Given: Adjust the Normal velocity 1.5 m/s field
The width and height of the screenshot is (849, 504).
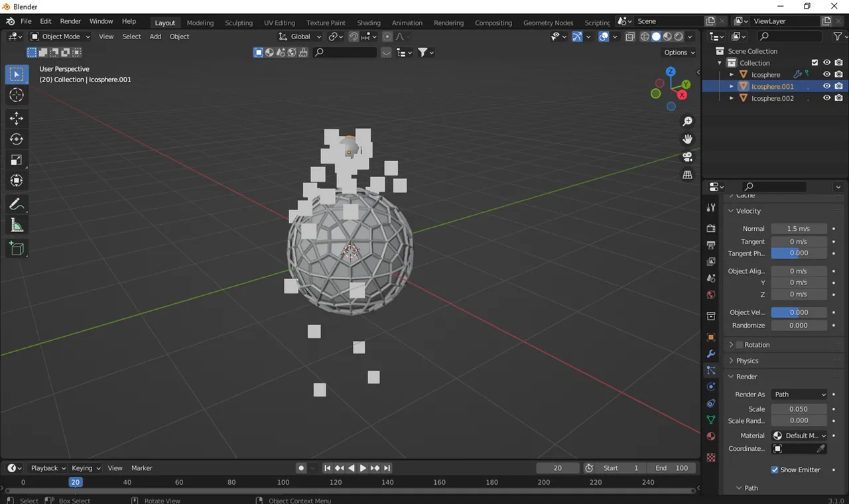Looking at the screenshot, I should pos(799,229).
